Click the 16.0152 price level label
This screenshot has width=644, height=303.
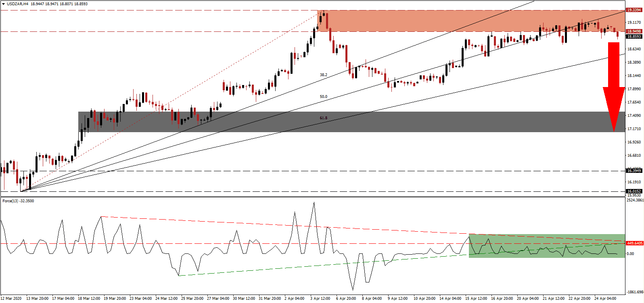click(x=634, y=191)
